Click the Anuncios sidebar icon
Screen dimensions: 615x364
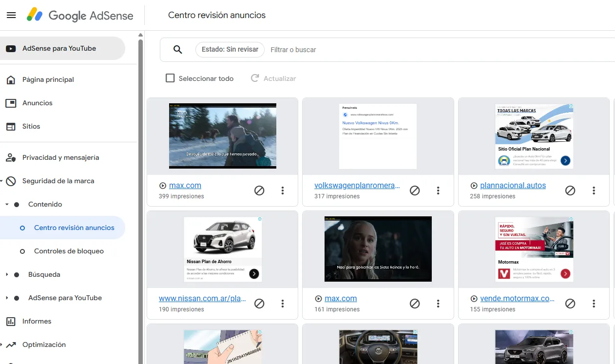point(10,103)
